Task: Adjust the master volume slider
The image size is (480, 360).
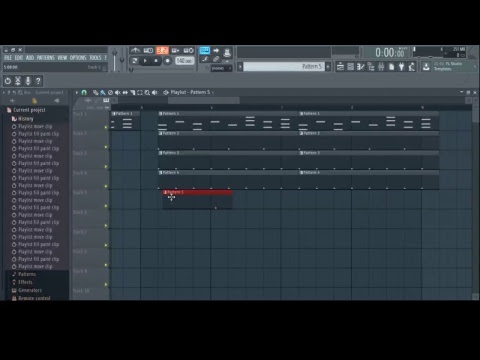Action: (x=114, y=60)
